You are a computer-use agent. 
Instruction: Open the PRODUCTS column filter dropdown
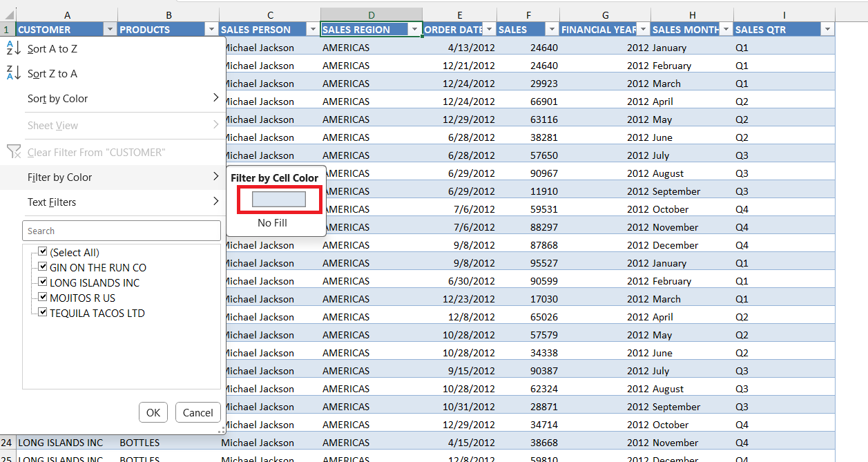(211, 30)
